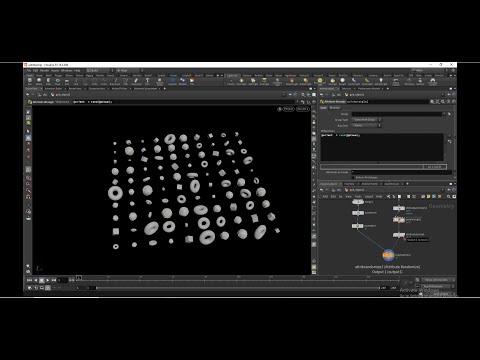Add a Point Light from shelf
The image size is (480, 360).
241,81
